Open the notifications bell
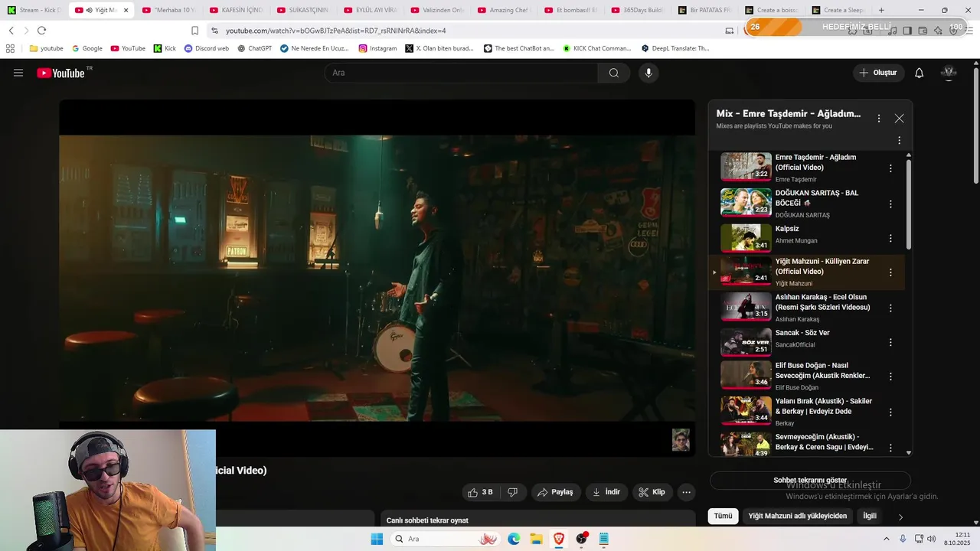This screenshot has width=980, height=551. (x=920, y=73)
